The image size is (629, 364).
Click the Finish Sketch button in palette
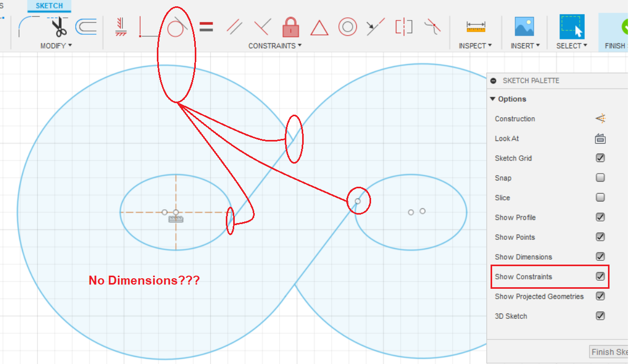click(x=609, y=351)
